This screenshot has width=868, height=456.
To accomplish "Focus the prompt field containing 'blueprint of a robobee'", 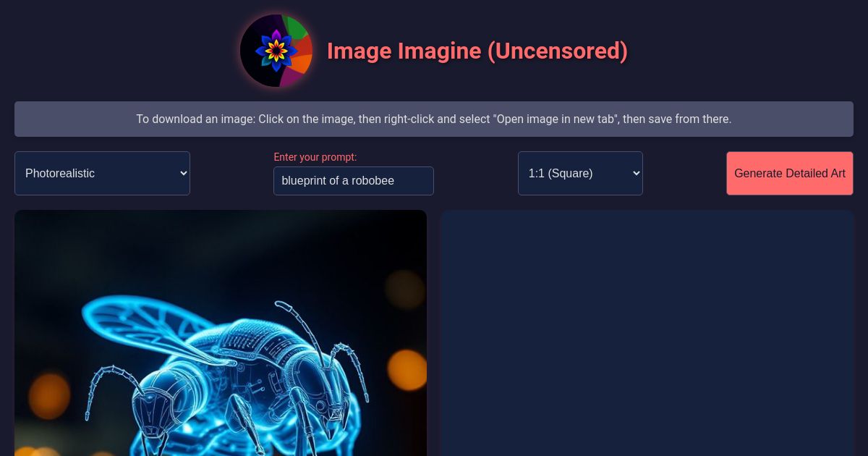I will [x=354, y=181].
